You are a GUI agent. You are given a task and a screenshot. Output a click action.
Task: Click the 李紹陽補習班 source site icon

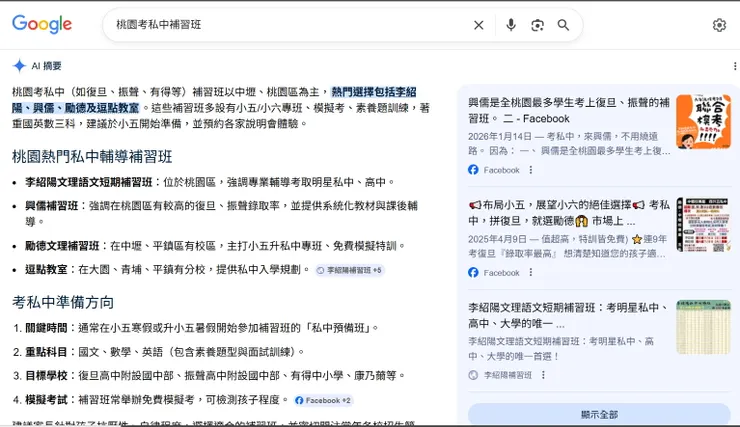click(473, 375)
